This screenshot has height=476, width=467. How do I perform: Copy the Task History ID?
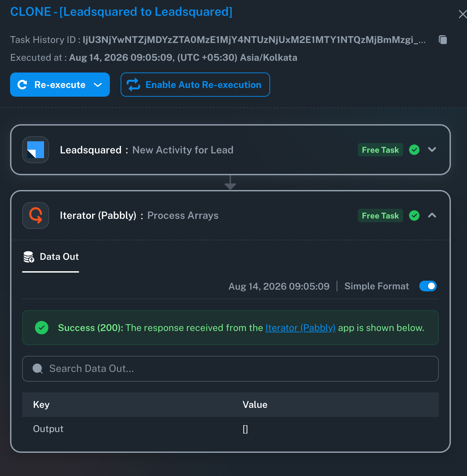[443, 40]
